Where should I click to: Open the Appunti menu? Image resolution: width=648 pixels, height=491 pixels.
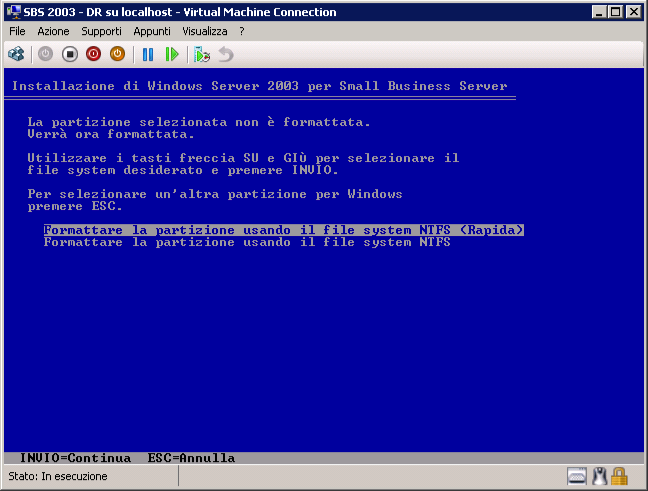pos(152,31)
